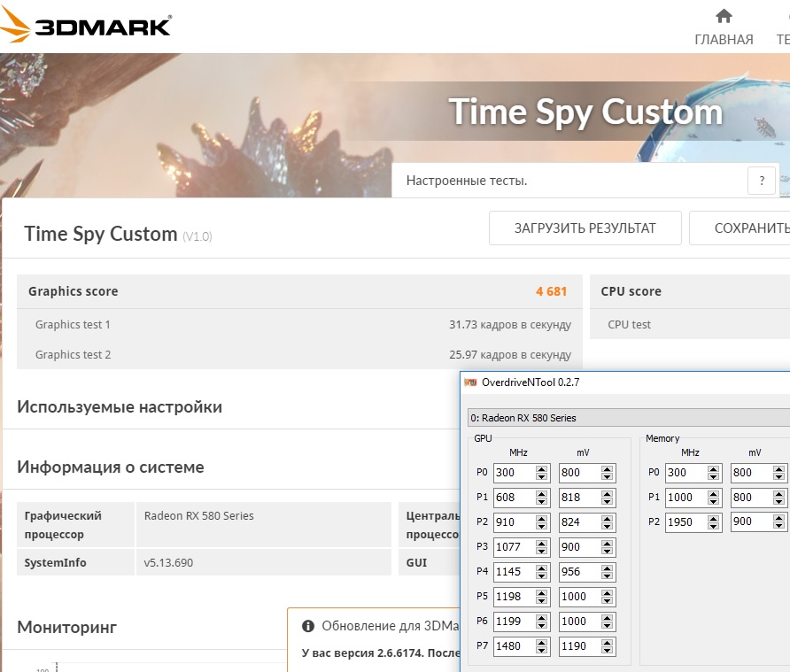Viewport: 790px width, 672px height.
Task: Increase GPU P0 mV with up arrow
Action: tap(607, 468)
